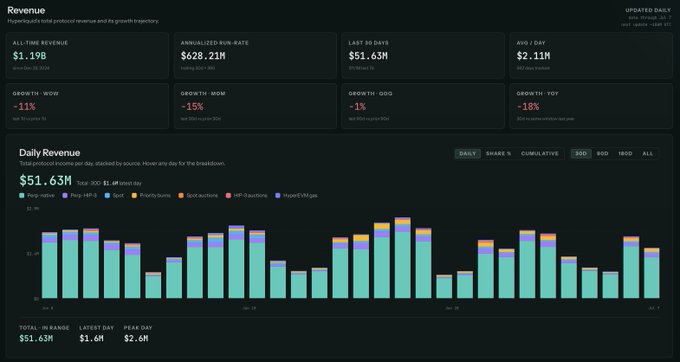This screenshot has height=362, width=680.
Task: Click the rightmost bar for Jul 7
Action: coord(652,273)
